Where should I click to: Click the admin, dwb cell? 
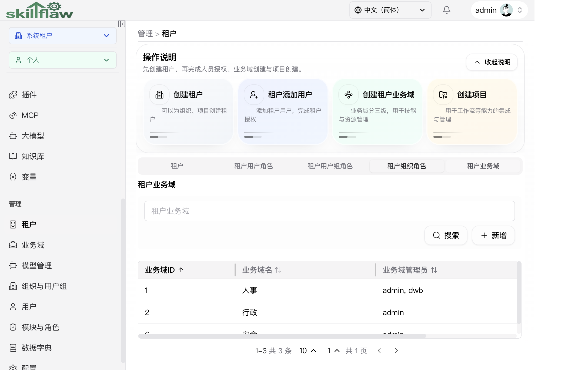(x=403, y=290)
